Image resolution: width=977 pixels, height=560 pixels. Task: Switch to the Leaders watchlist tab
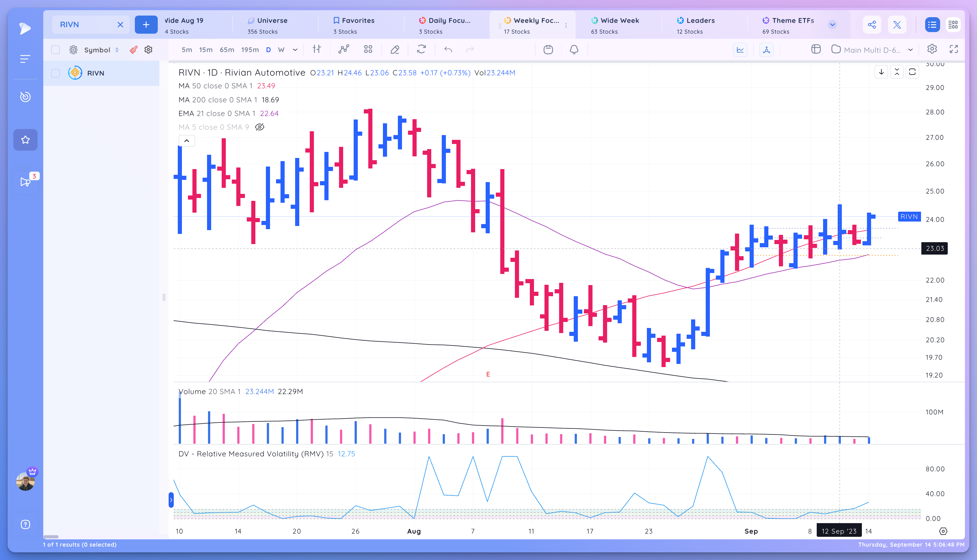[696, 25]
